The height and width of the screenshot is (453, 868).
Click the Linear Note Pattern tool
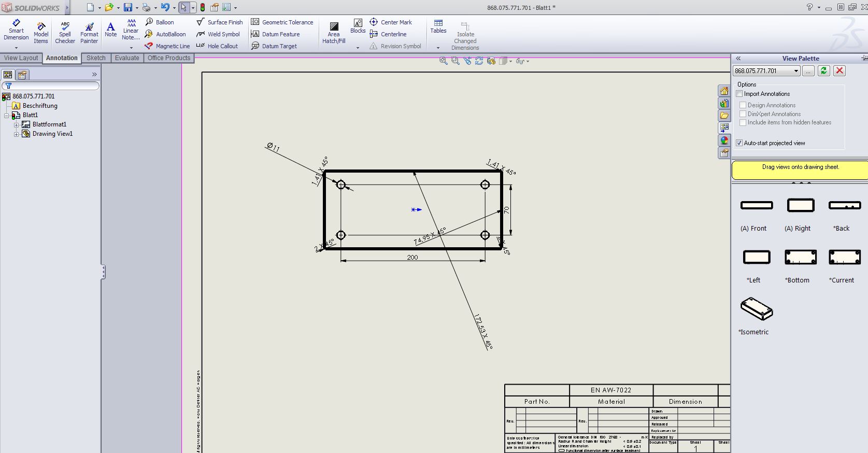pos(131,30)
